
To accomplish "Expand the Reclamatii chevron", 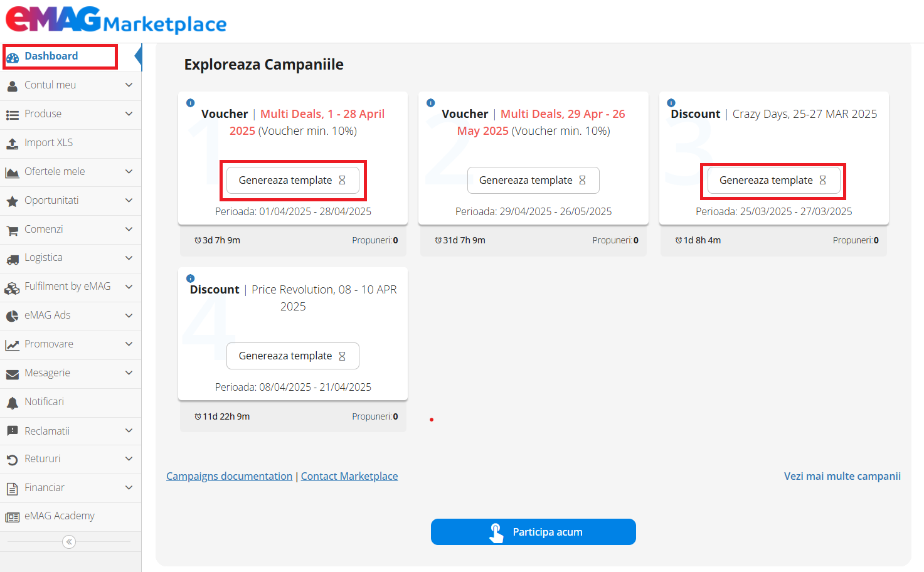I will click(x=129, y=430).
